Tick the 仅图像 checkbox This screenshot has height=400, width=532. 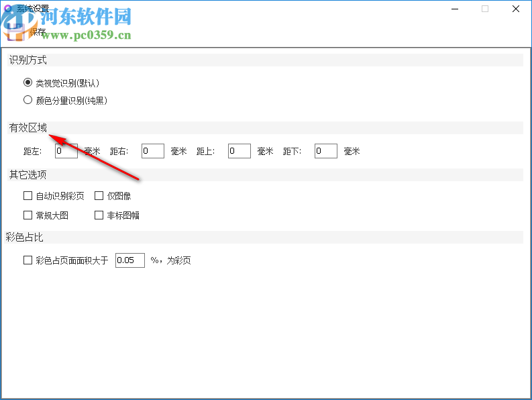[x=99, y=195]
